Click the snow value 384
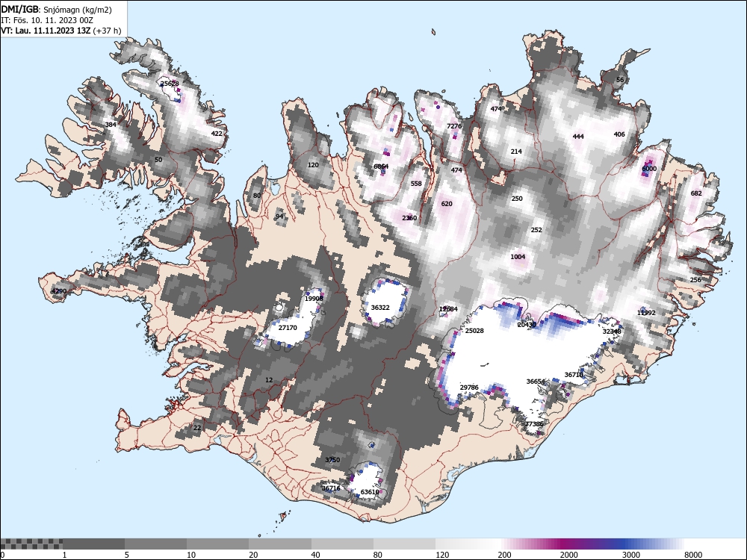 pos(111,125)
